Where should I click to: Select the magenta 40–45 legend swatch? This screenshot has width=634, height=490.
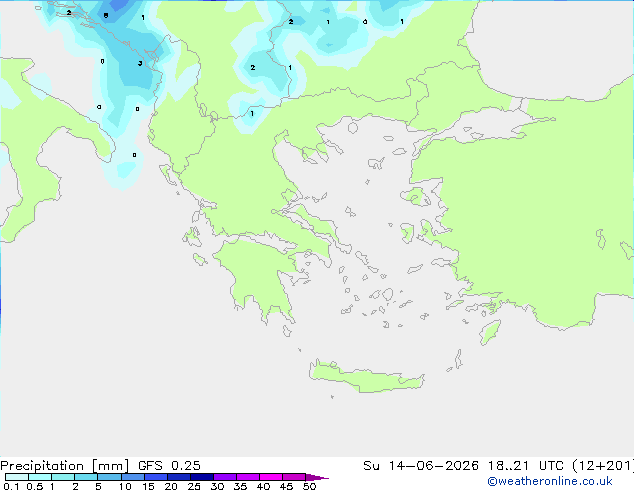[271, 477]
